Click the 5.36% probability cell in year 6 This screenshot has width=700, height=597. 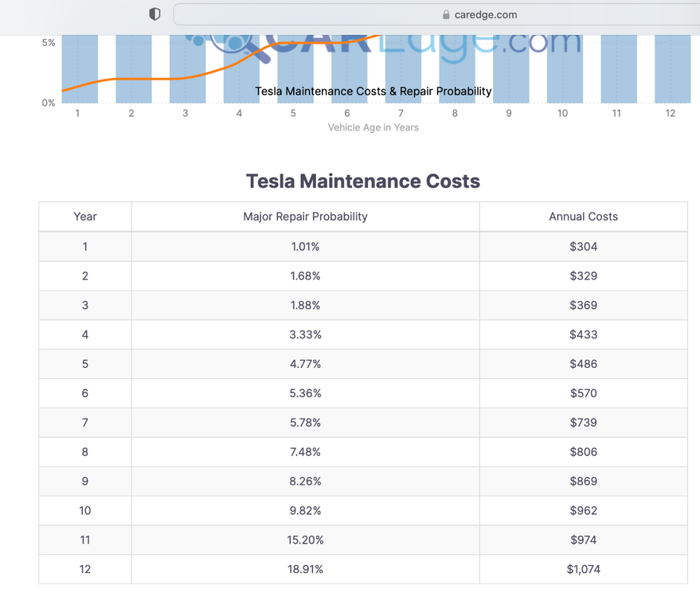[305, 393]
